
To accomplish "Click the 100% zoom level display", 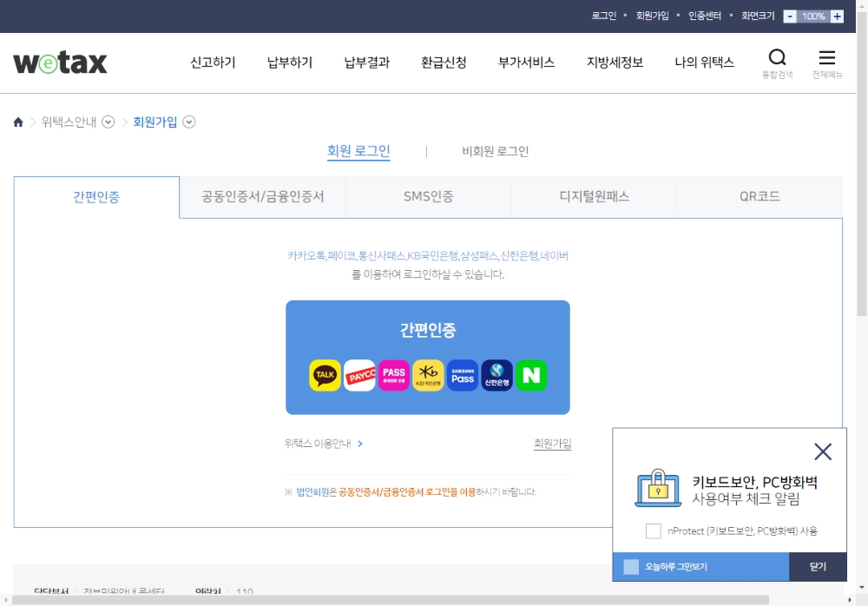I will 814,16.
